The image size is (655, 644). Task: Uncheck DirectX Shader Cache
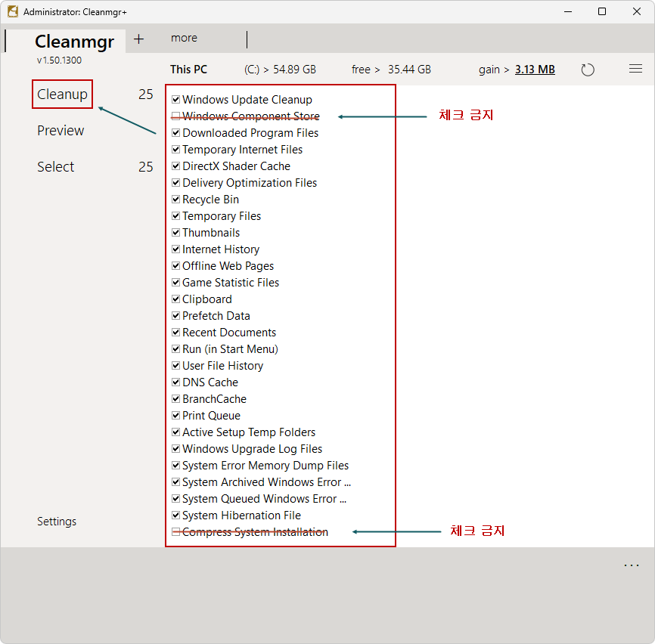(176, 166)
